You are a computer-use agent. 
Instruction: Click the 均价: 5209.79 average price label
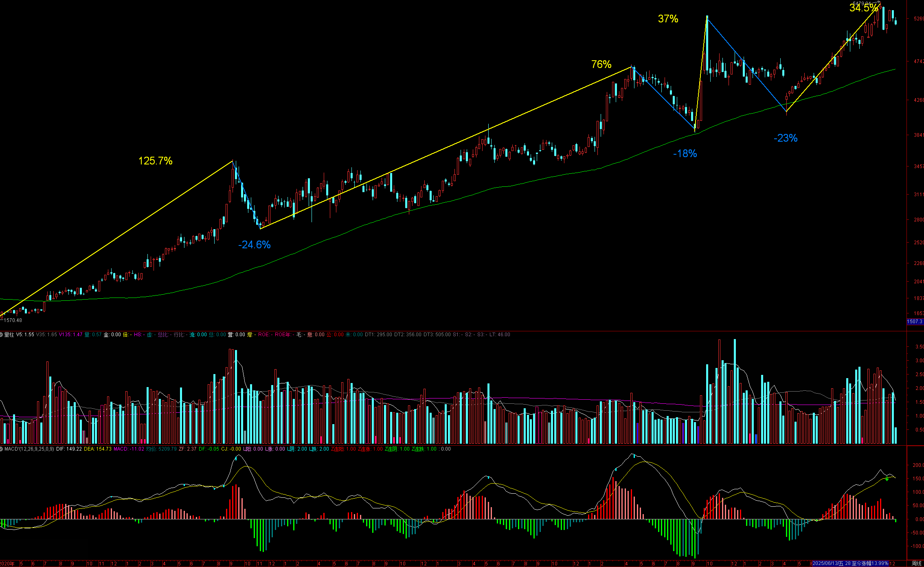[161, 449]
